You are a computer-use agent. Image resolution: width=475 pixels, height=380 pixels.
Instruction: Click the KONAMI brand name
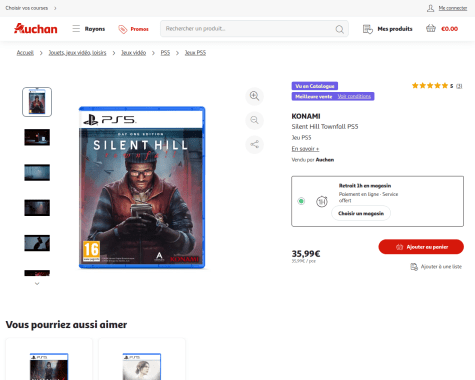pos(306,116)
